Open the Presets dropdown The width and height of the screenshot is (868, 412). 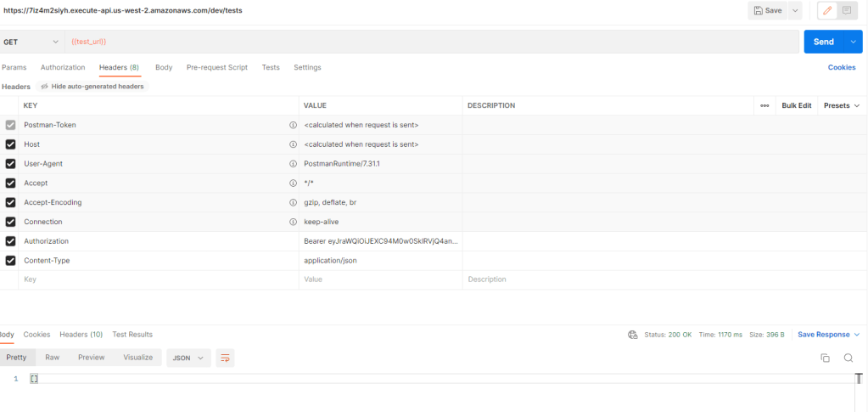(842, 105)
